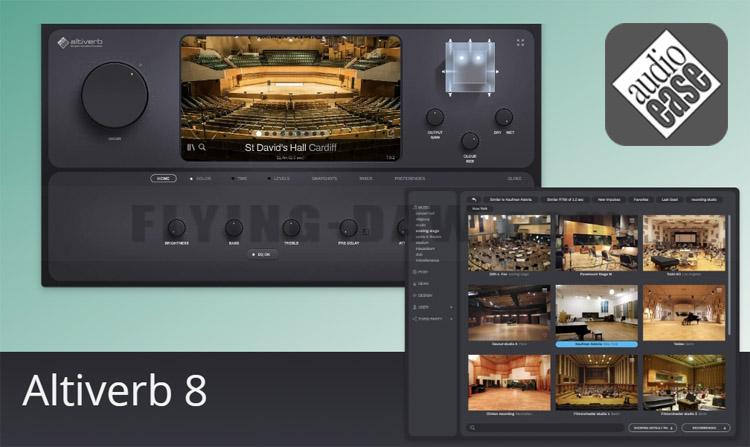The height and width of the screenshot is (447, 750).
Task: Click the New York filter chip
Action: pos(479,208)
